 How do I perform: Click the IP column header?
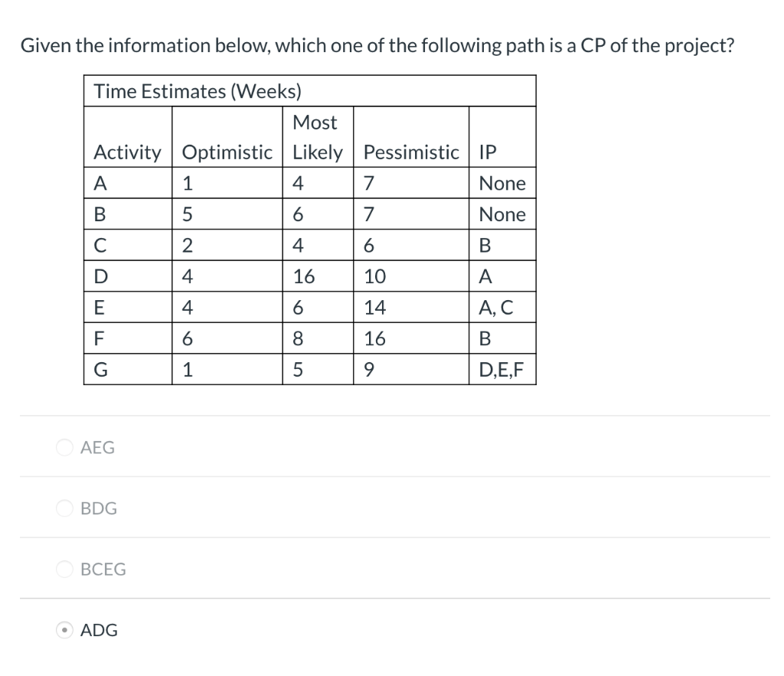(502, 137)
